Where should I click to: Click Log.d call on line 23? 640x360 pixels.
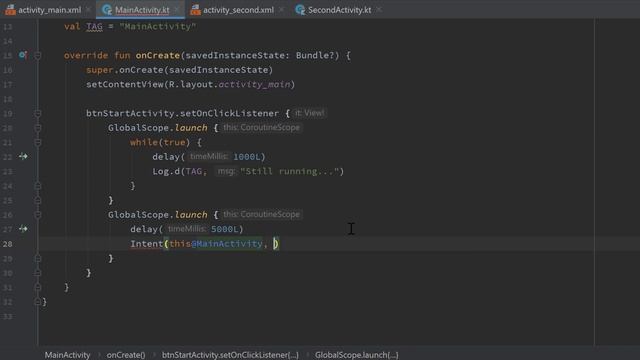click(x=166, y=171)
